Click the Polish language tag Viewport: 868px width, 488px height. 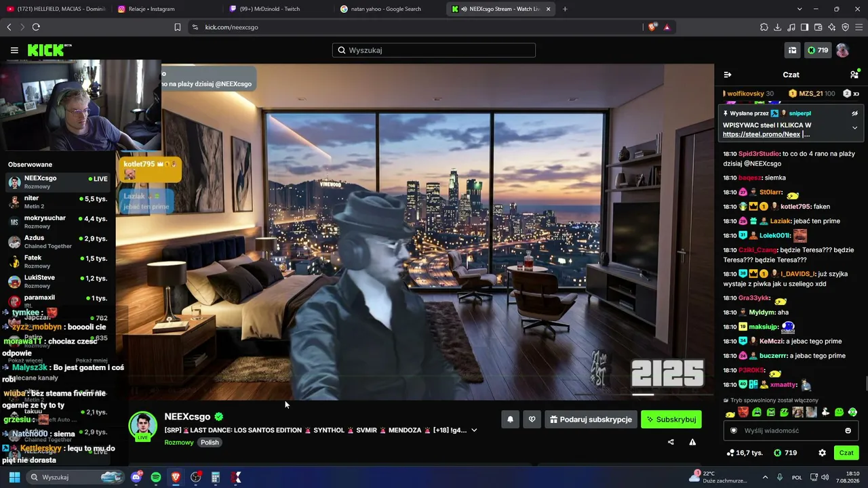point(210,443)
